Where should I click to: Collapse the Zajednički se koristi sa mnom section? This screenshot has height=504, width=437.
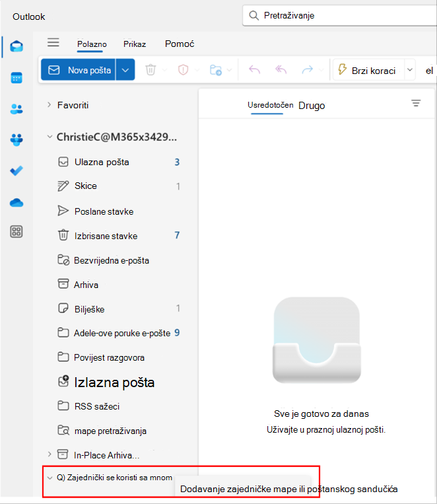50,478
